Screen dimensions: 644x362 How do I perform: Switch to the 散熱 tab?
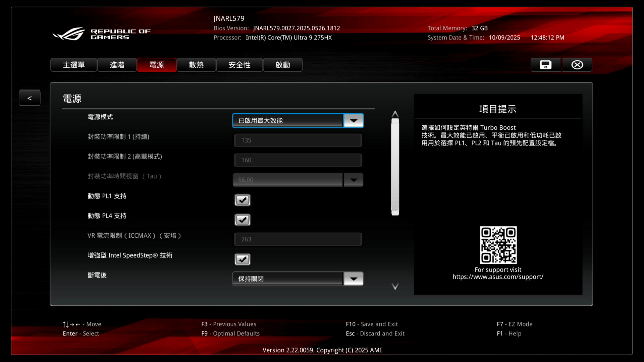(196, 65)
